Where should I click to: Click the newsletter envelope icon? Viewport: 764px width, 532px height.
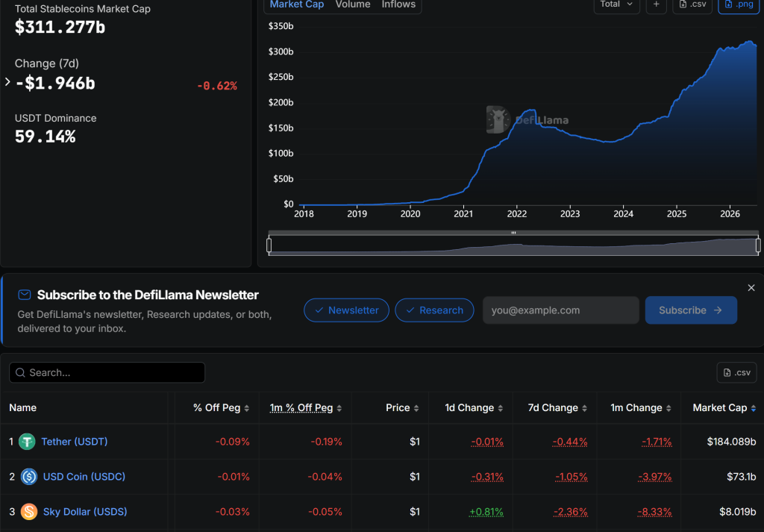(x=25, y=295)
